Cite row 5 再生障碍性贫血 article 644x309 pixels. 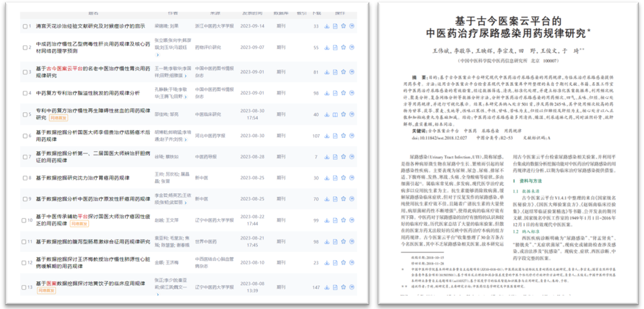(352, 114)
